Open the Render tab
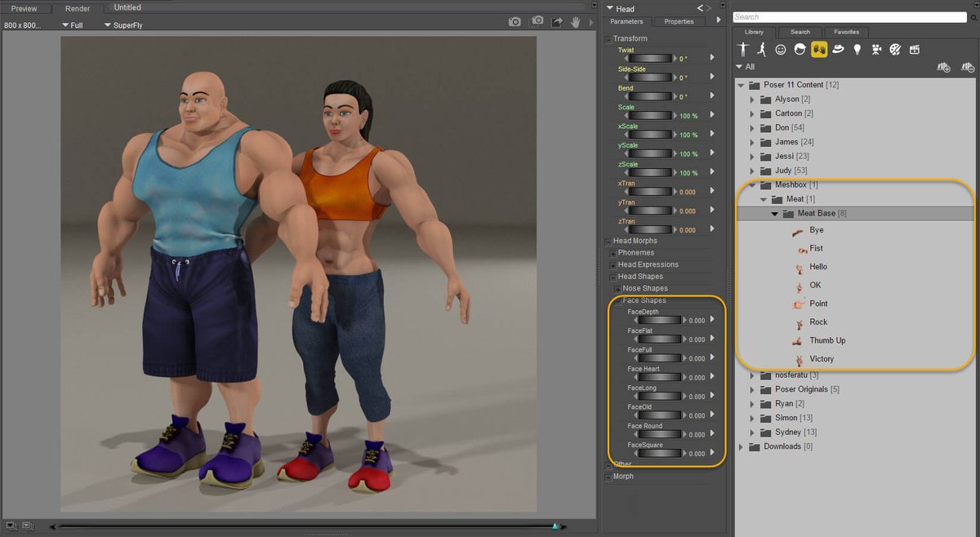980x537 pixels. (x=78, y=8)
